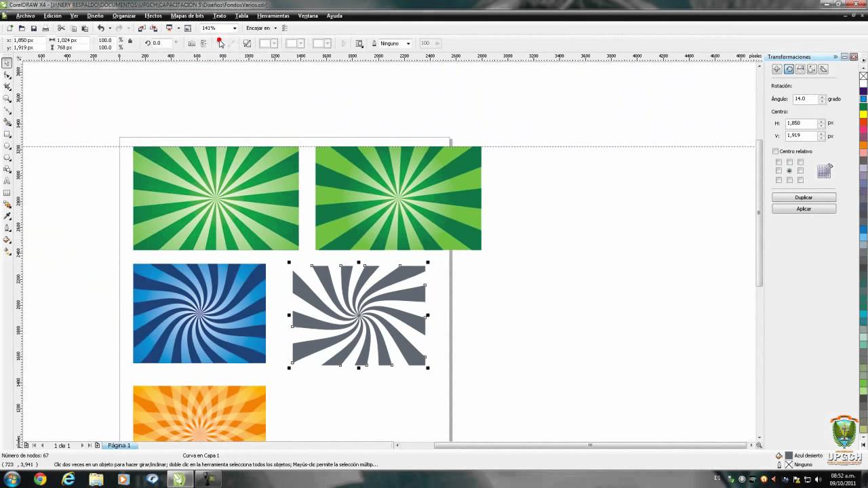This screenshot has height=488, width=868.
Task: Select the Polygon tool
Action: tap(7, 157)
